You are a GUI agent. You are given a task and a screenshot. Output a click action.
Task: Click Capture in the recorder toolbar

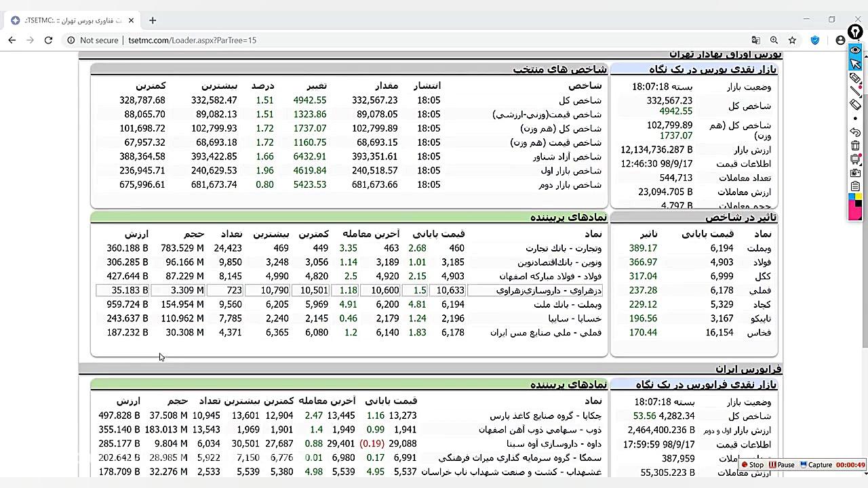coord(818,465)
